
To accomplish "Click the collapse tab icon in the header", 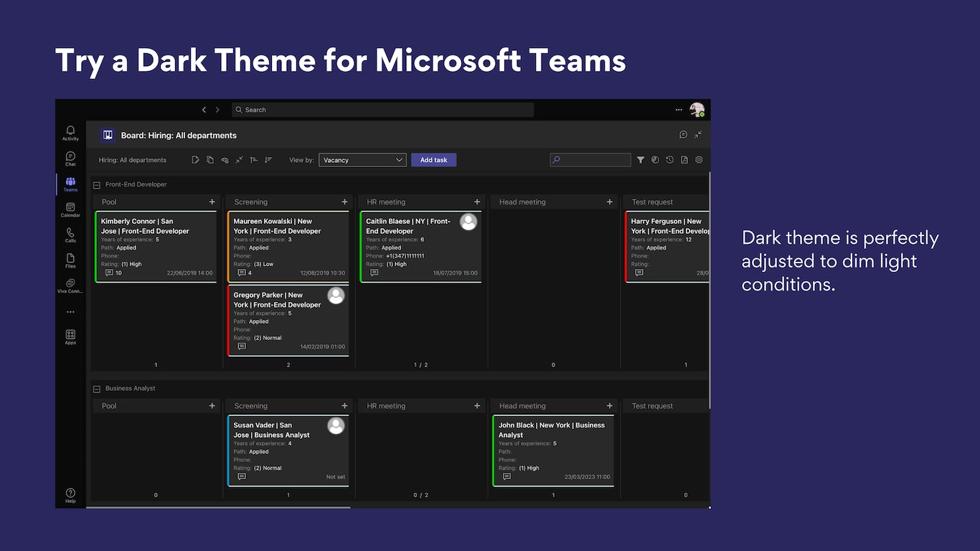I will pyautogui.click(x=698, y=134).
